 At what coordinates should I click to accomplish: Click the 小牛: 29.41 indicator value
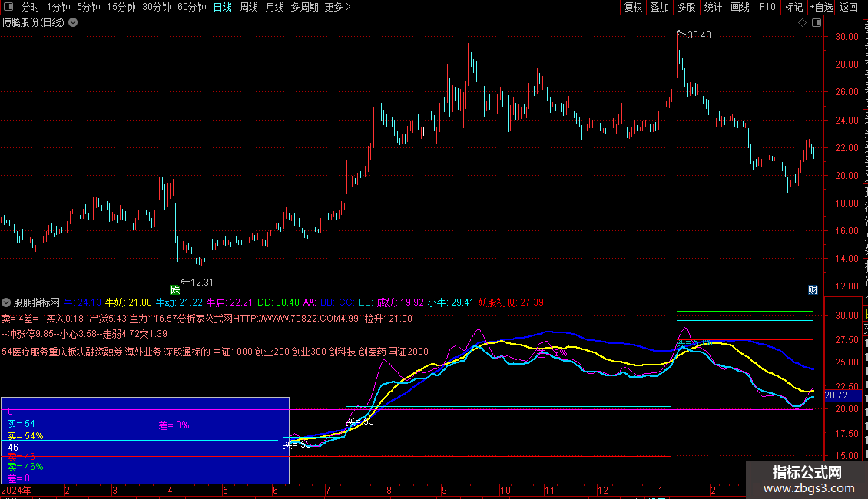click(x=451, y=302)
